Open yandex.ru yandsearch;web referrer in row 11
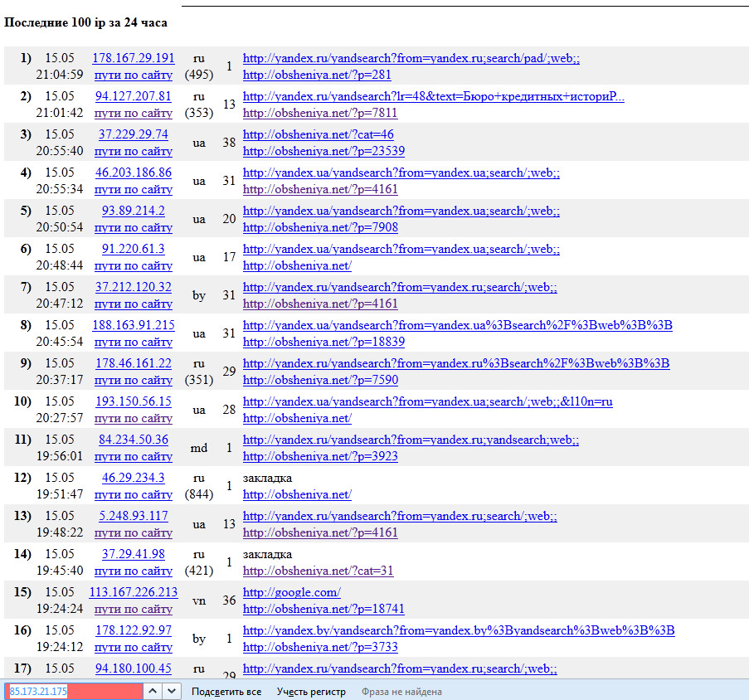Viewport: 749px width, 700px height. 411,440
